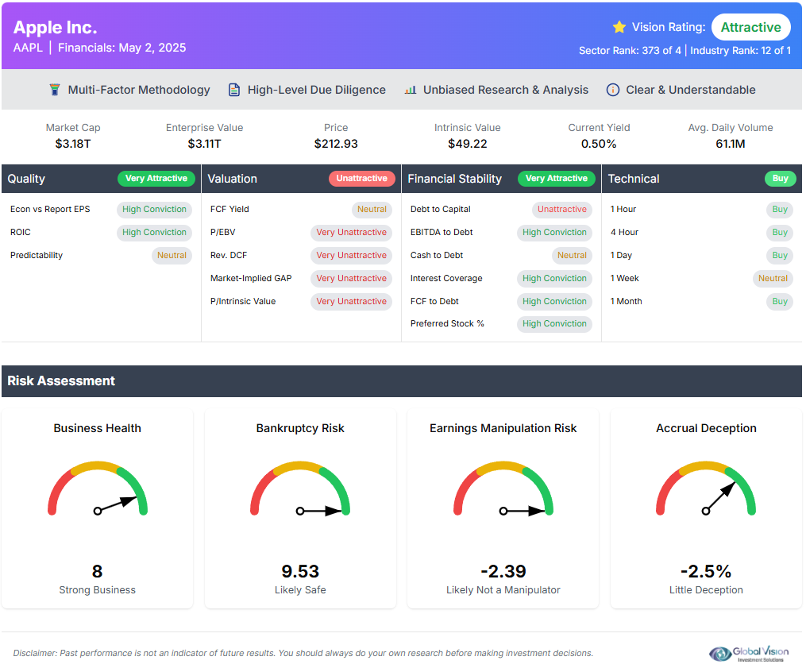Click the 1 Month Buy tag

pos(780,301)
